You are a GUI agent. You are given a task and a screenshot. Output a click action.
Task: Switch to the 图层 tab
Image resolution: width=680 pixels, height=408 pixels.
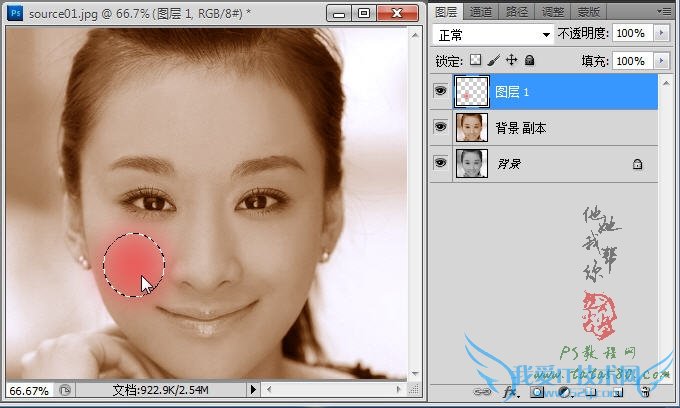tap(446, 12)
